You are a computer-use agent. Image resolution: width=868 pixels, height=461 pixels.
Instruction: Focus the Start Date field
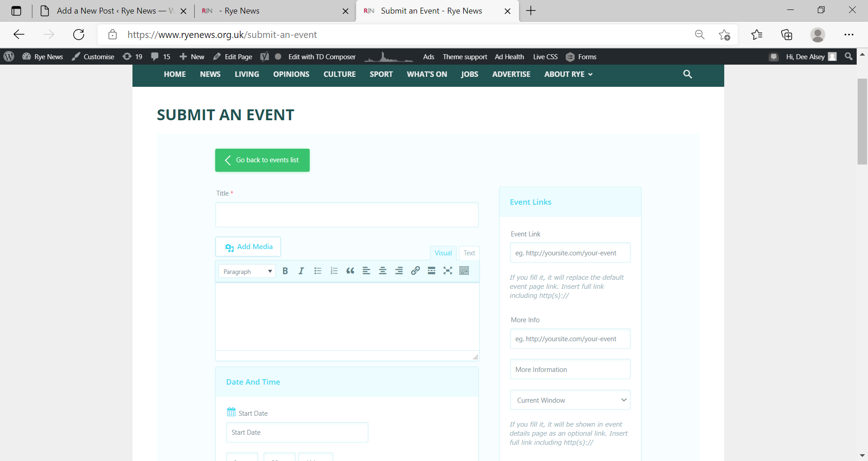pyautogui.click(x=297, y=432)
